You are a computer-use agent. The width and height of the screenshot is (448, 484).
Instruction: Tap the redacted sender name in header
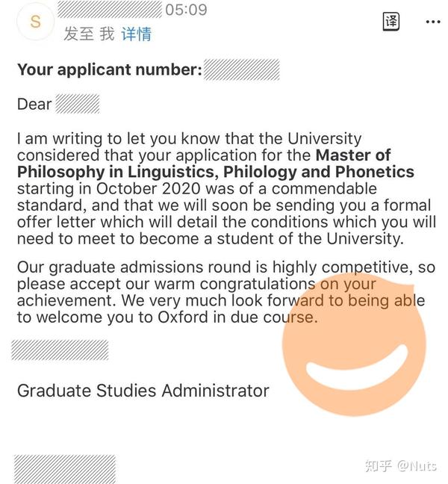click(x=110, y=9)
